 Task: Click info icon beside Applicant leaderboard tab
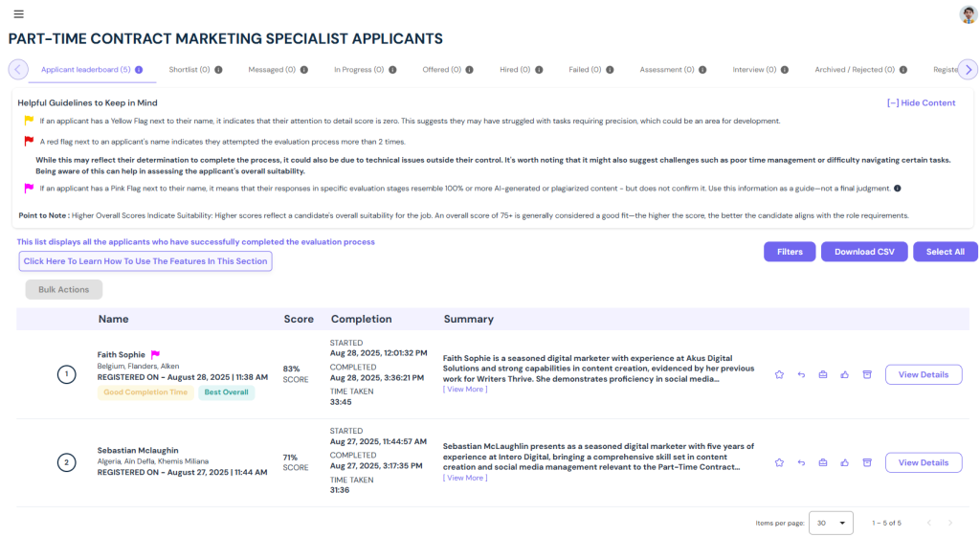click(x=139, y=70)
